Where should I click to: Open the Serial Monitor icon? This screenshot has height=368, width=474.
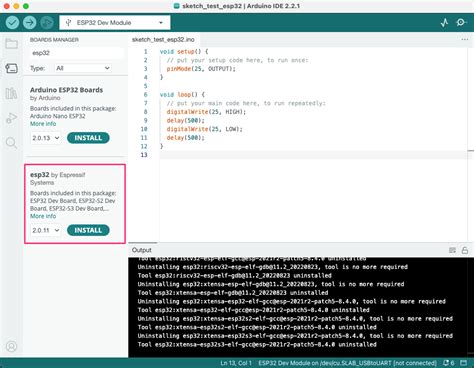coord(461,22)
